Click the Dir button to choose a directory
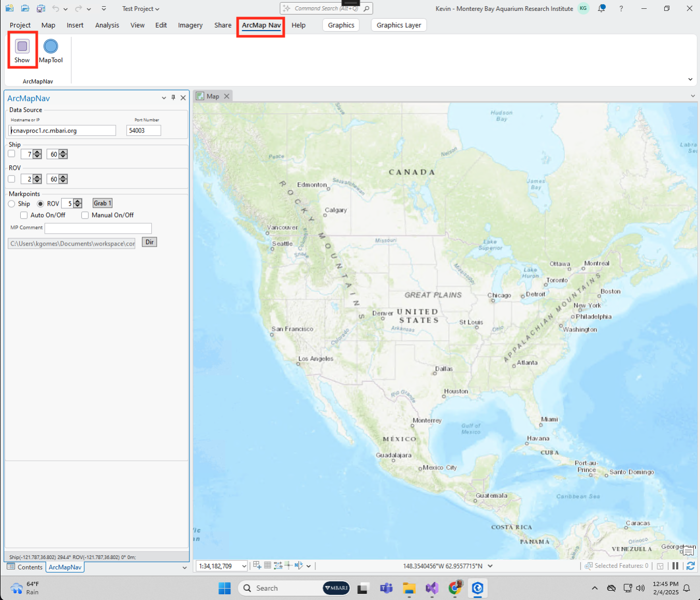The width and height of the screenshot is (700, 600). pos(149,241)
